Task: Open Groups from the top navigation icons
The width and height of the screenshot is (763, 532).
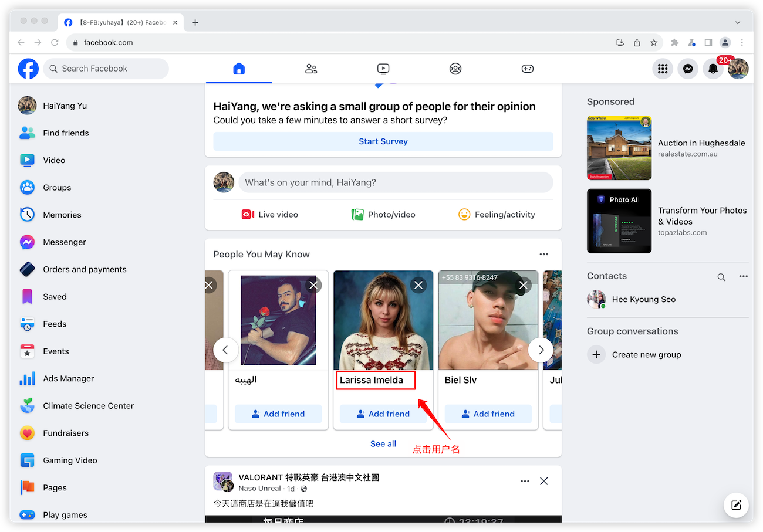Action: 455,69
